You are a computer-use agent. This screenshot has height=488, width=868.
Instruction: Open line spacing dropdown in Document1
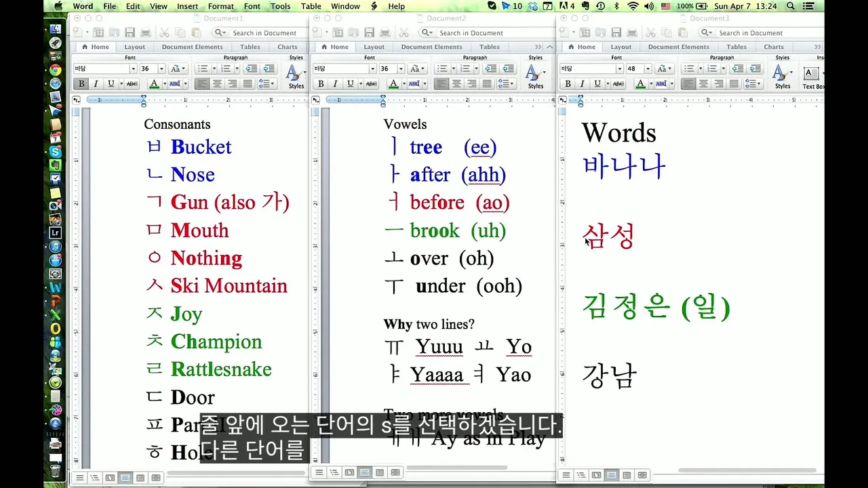pyautogui.click(x=267, y=84)
